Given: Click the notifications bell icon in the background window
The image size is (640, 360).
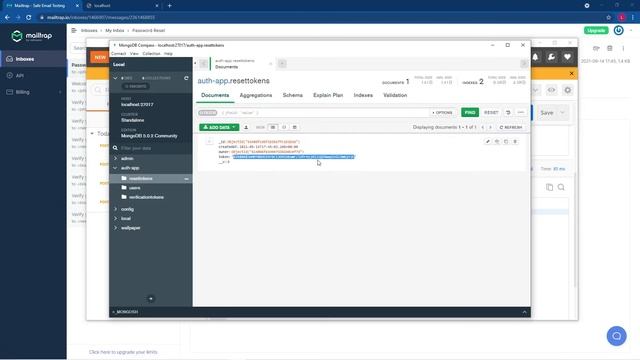Looking at the screenshot, I should pos(536,57).
